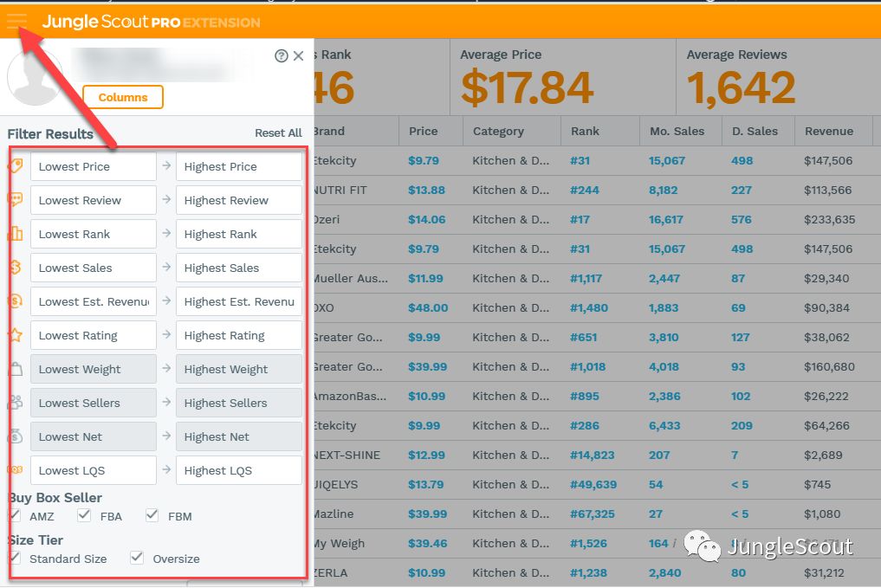
Task: Click the Highest Est. Revenue field
Action: (239, 301)
